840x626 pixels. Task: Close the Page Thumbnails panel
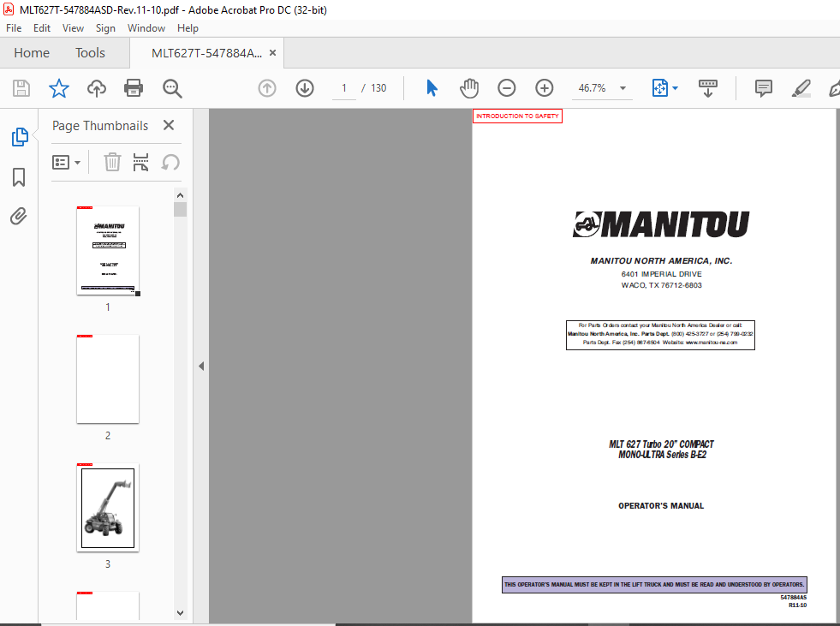click(169, 125)
